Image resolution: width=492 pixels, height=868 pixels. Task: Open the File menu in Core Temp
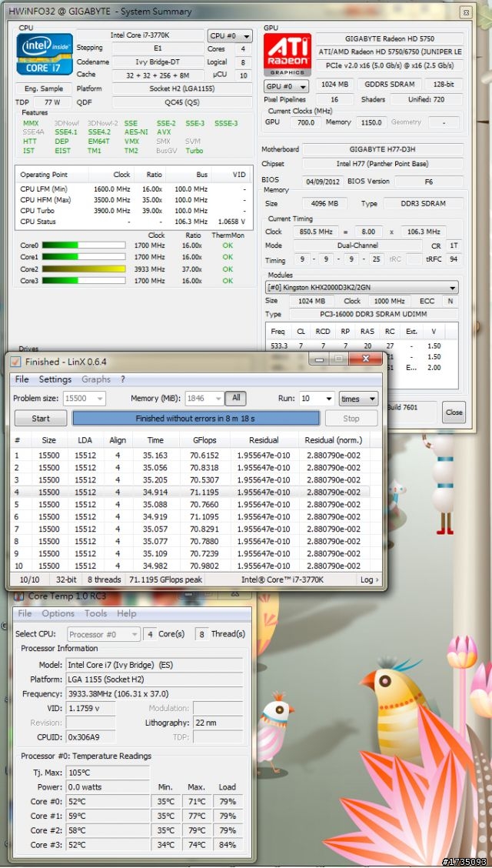click(x=25, y=613)
